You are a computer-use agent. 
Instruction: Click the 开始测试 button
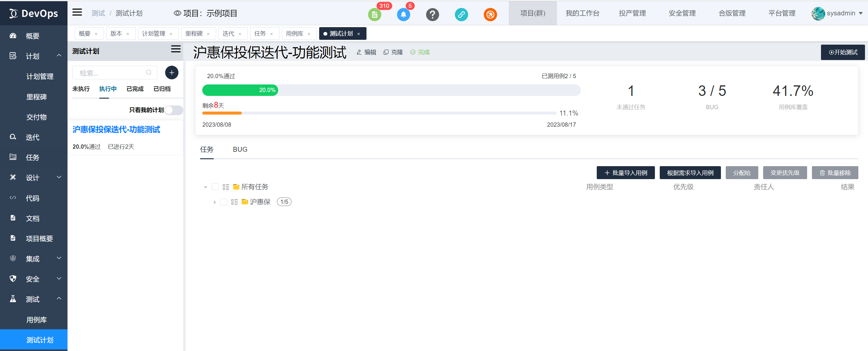pyautogui.click(x=842, y=52)
